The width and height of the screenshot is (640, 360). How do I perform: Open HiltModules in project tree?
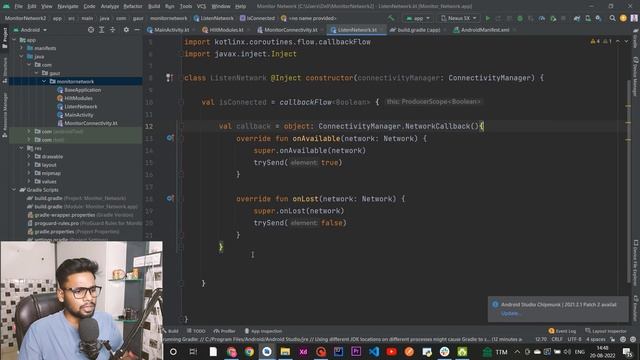click(x=78, y=98)
